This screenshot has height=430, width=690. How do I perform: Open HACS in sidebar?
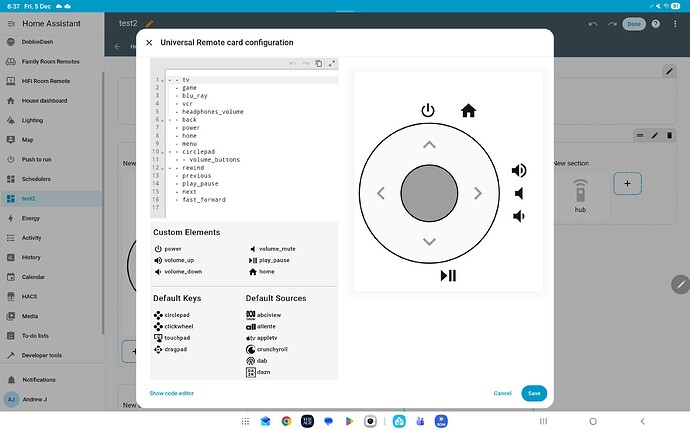point(51,296)
